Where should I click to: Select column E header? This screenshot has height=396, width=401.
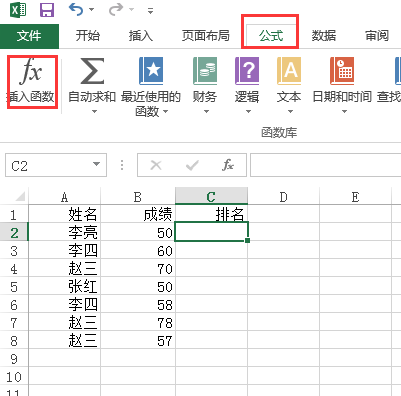click(355, 197)
